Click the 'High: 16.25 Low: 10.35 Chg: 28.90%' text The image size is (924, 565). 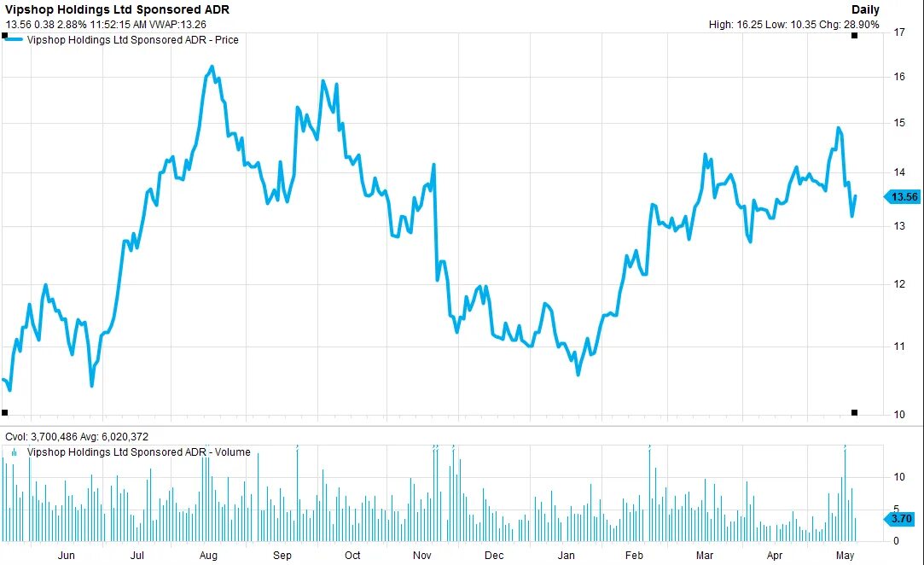click(x=793, y=25)
